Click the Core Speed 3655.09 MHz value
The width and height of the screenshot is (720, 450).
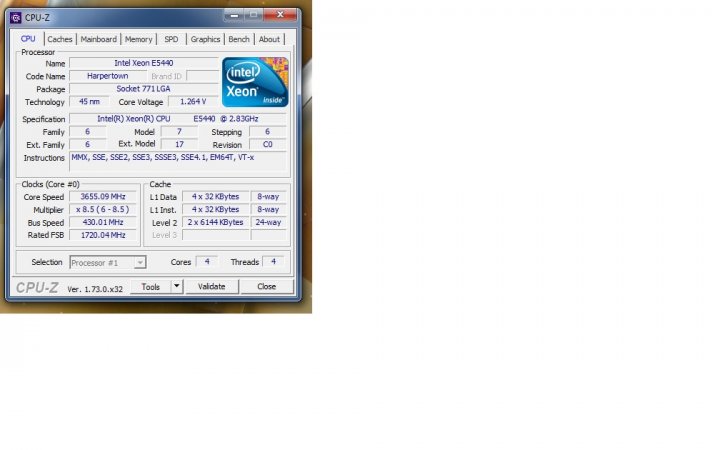point(103,197)
